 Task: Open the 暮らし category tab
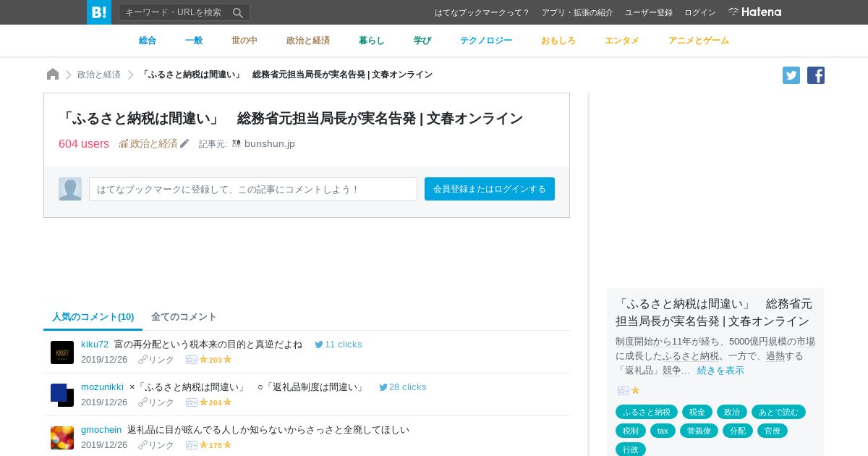372,41
